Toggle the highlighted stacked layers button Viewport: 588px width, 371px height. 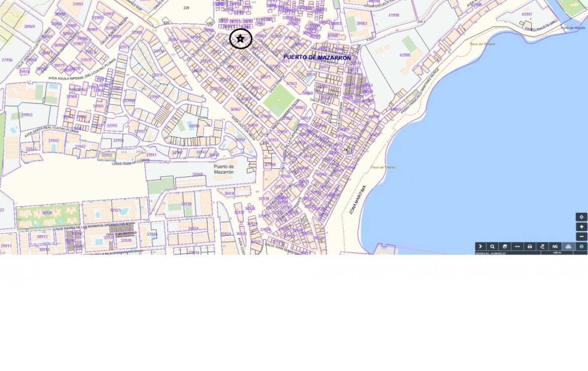click(x=568, y=246)
